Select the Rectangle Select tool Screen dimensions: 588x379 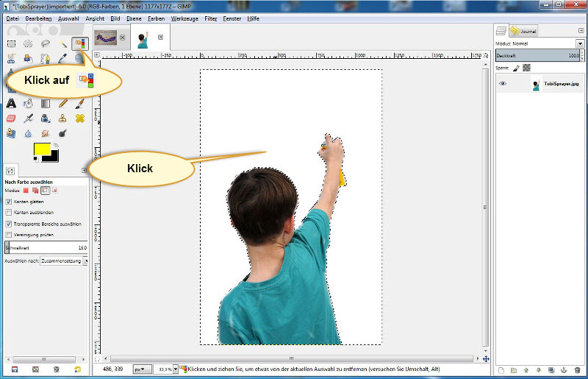tap(11, 44)
